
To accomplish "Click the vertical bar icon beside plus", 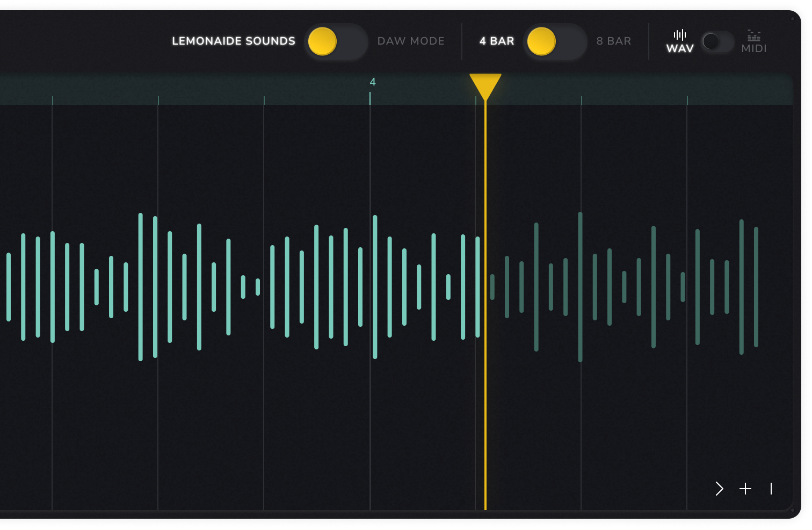I will coord(771,489).
